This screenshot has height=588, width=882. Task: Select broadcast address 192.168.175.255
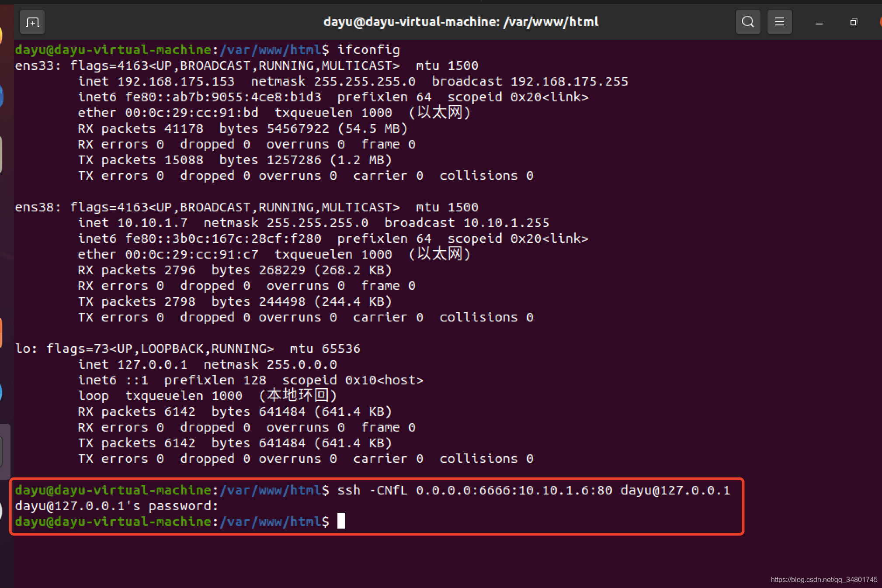569,81
